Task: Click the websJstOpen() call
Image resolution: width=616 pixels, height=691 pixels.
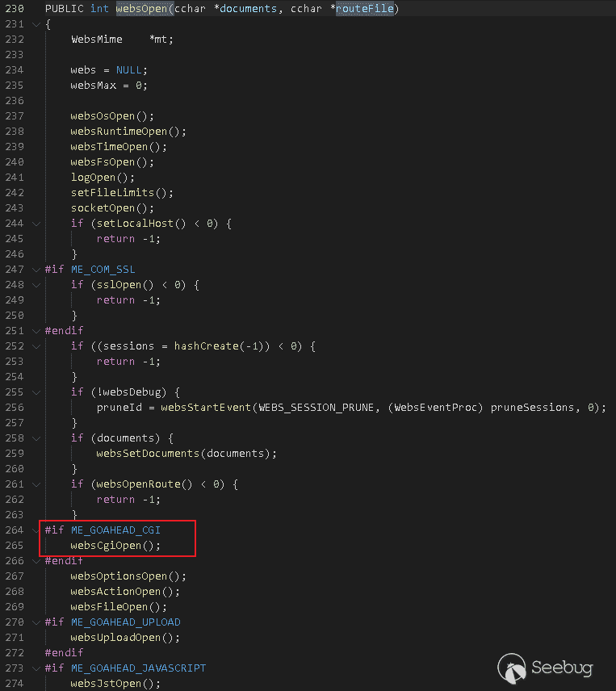Action: pyautogui.click(x=116, y=684)
